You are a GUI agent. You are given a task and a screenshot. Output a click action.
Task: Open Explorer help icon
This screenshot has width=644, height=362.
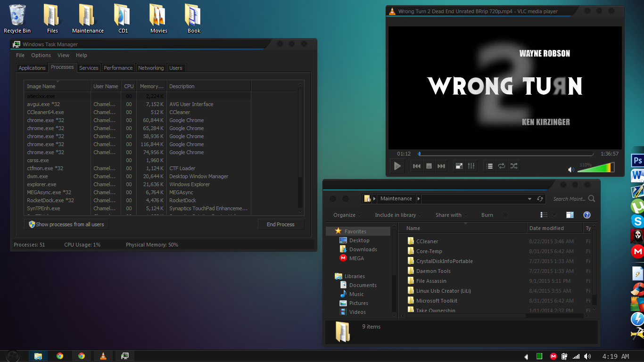pyautogui.click(x=587, y=215)
